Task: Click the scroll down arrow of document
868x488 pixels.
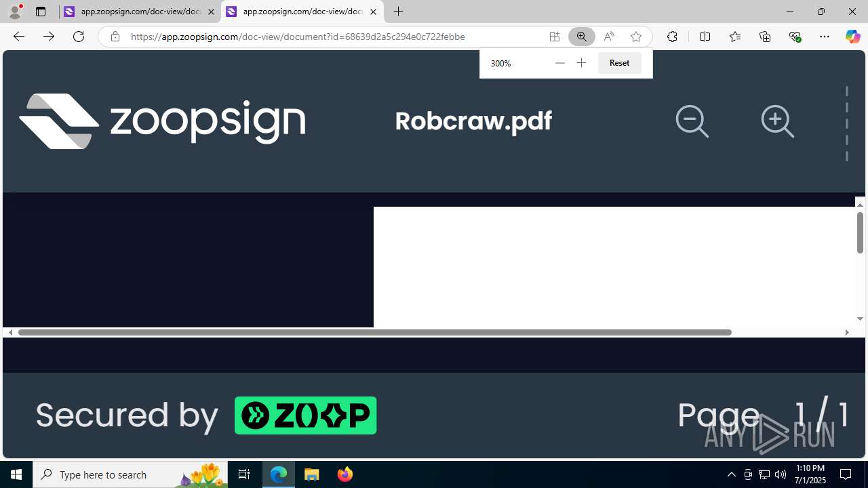Action: pos(860,319)
